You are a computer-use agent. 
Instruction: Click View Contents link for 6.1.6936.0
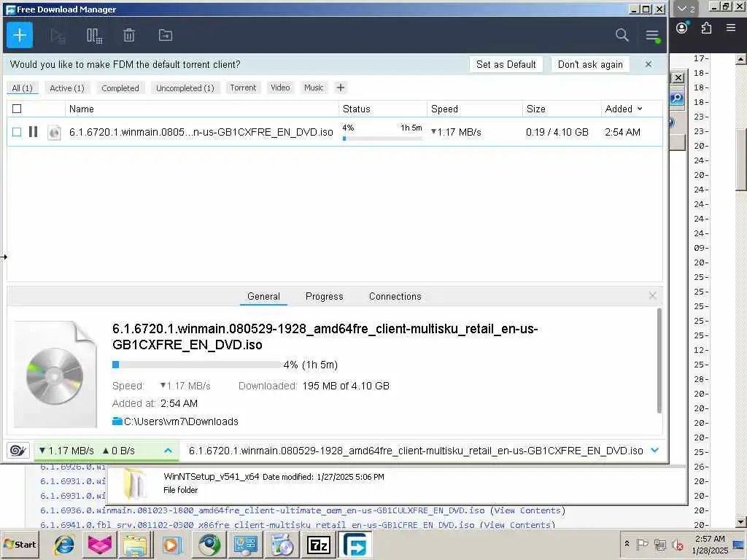[528, 510]
